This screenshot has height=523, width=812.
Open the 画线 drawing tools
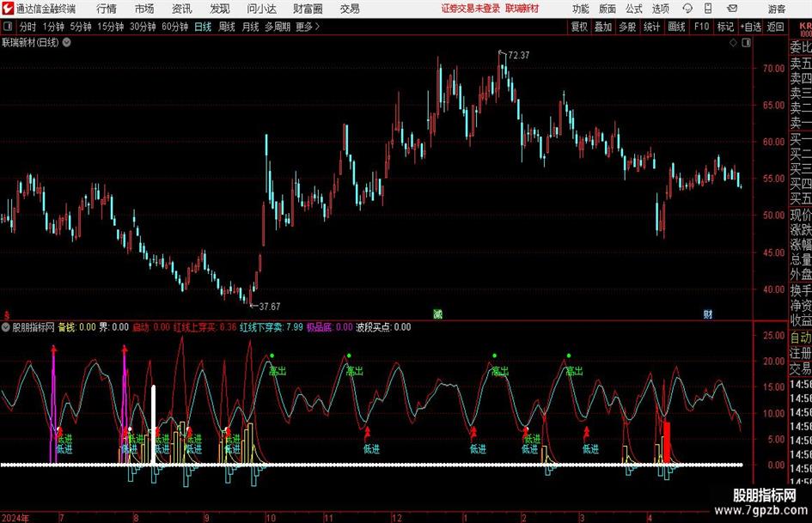676,27
